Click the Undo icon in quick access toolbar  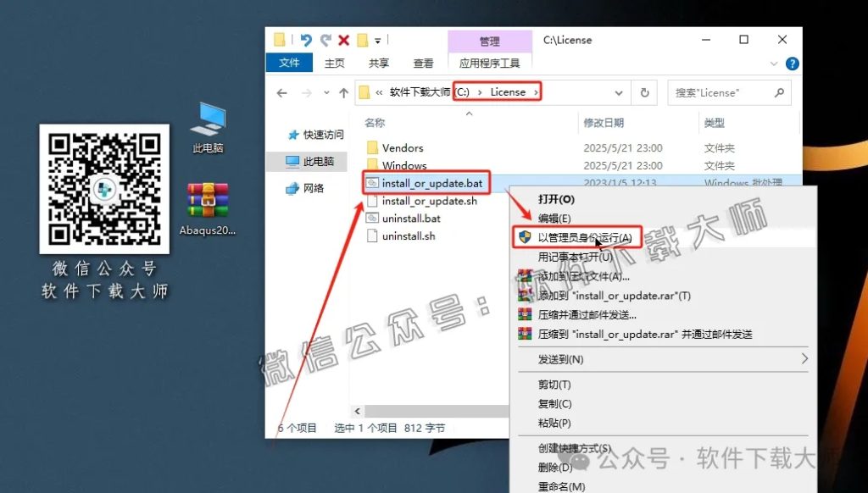coord(306,39)
